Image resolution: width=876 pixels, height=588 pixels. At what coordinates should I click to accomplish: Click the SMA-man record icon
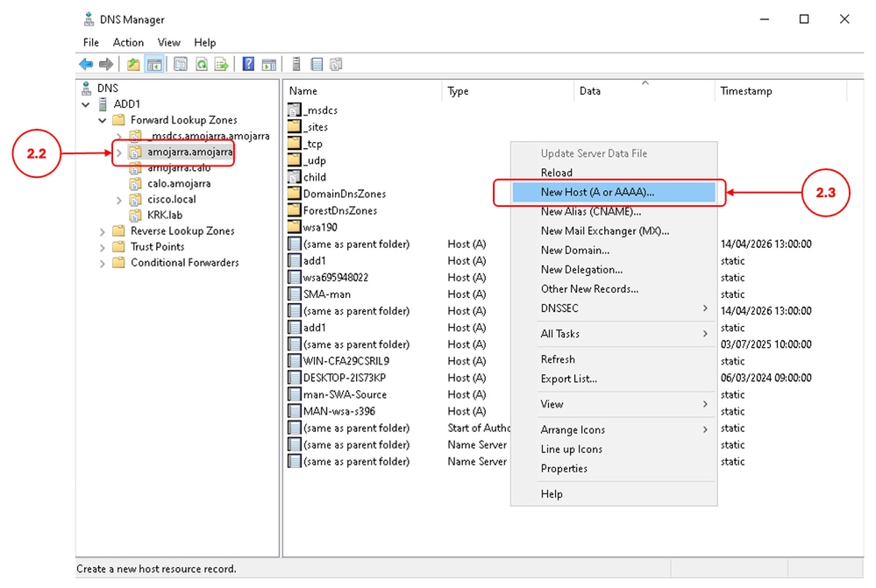coord(295,294)
